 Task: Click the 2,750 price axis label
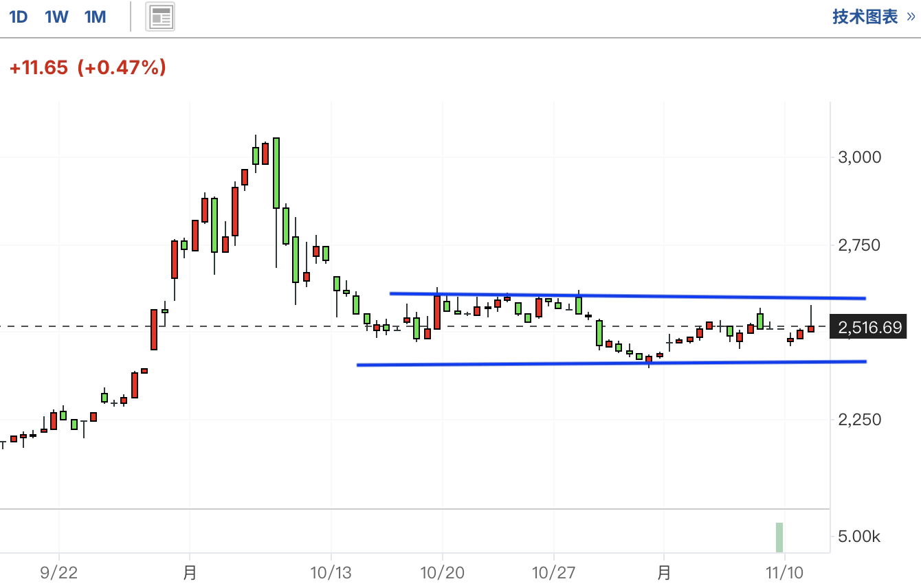[859, 245]
